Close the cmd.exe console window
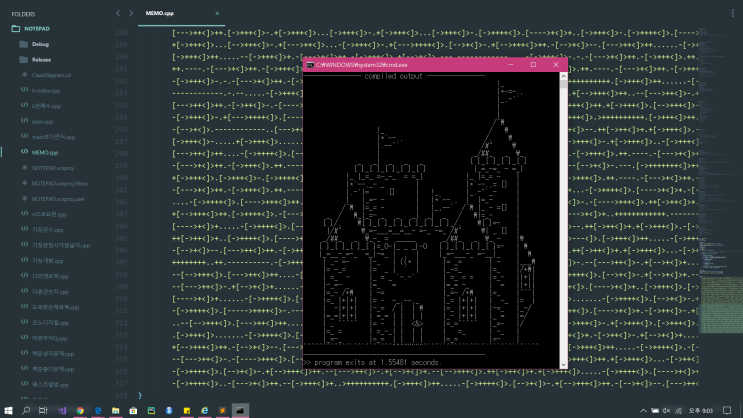The image size is (743, 418). click(556, 64)
